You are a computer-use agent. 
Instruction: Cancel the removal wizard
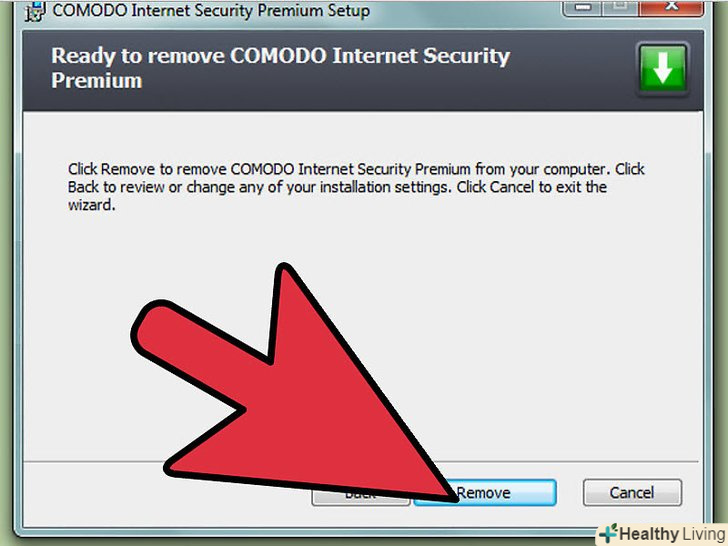[x=632, y=493]
